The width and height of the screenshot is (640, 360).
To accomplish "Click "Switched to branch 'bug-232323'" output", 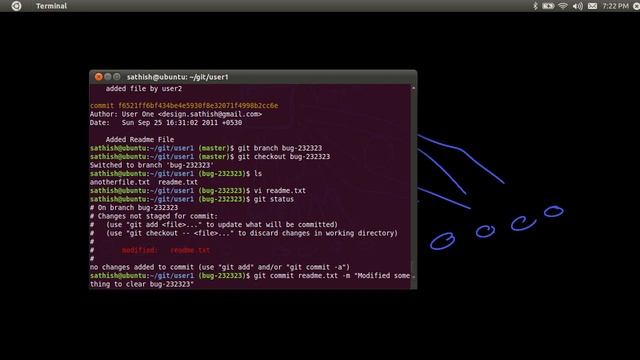I will point(152,165).
